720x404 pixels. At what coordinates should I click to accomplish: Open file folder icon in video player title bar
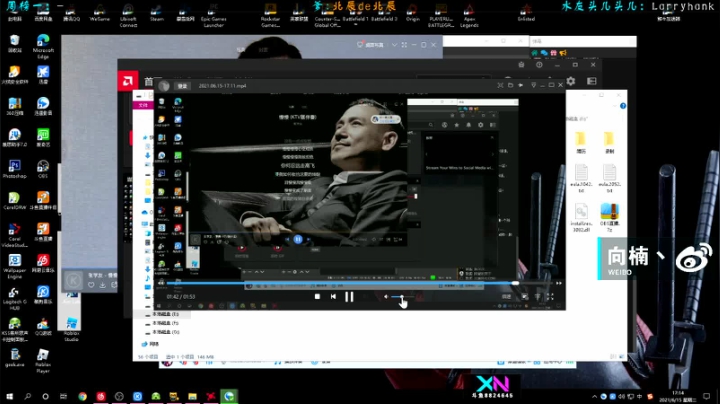coord(510,85)
